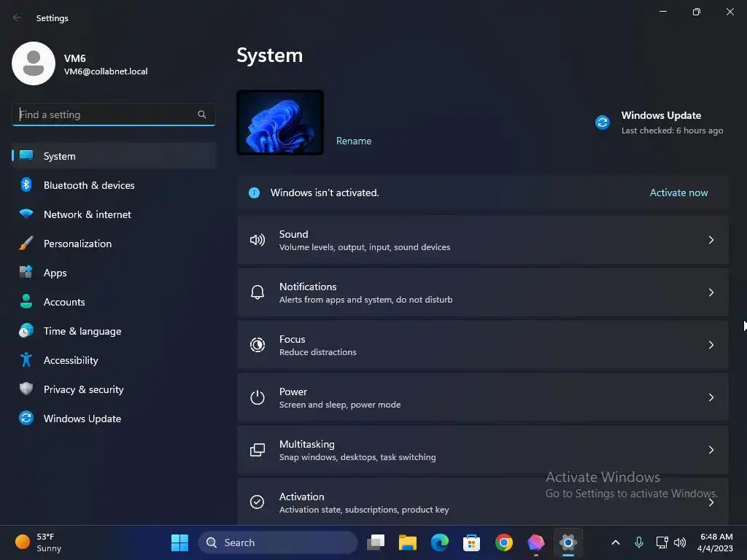
Task: Click the colorful gem app in taskbar
Action: pos(536,542)
